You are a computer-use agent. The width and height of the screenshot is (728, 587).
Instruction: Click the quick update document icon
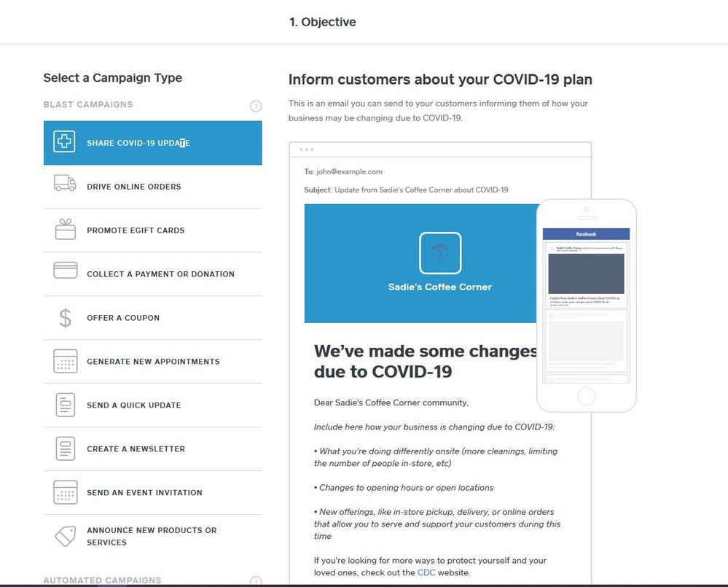65,405
